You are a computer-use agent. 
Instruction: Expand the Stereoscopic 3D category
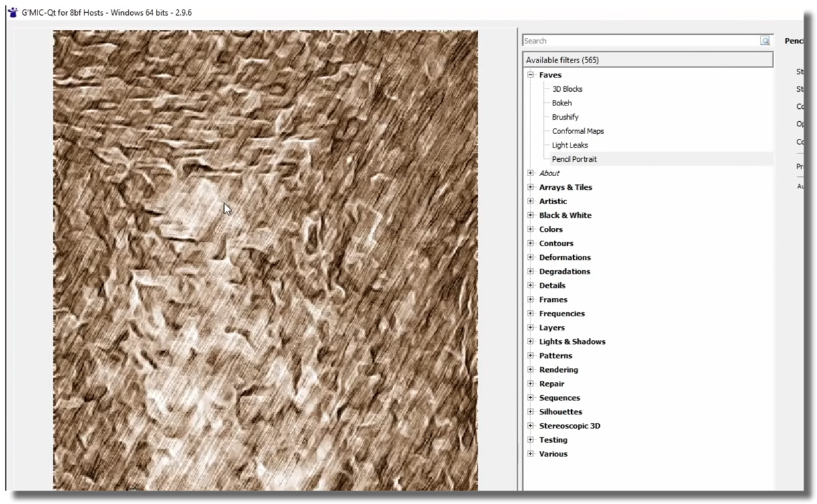(x=530, y=426)
